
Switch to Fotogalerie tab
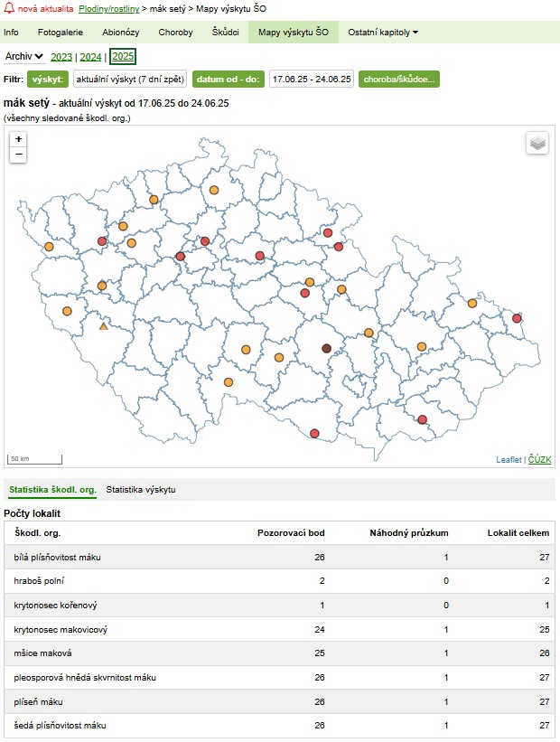(x=61, y=33)
